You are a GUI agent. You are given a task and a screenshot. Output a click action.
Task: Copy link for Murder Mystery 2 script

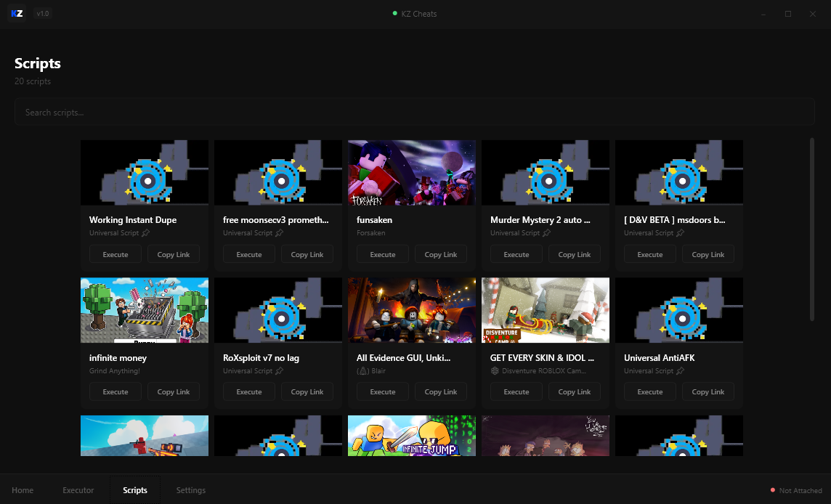pos(574,254)
